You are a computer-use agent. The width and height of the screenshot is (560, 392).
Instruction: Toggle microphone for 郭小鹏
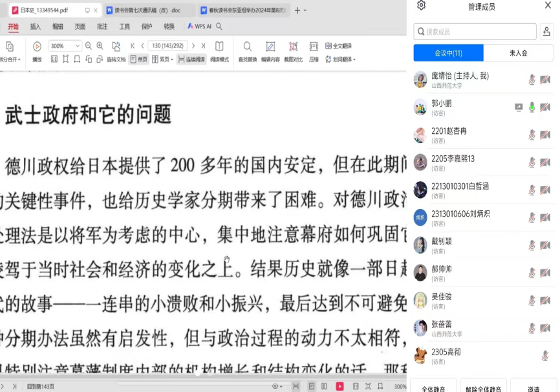pos(532,107)
